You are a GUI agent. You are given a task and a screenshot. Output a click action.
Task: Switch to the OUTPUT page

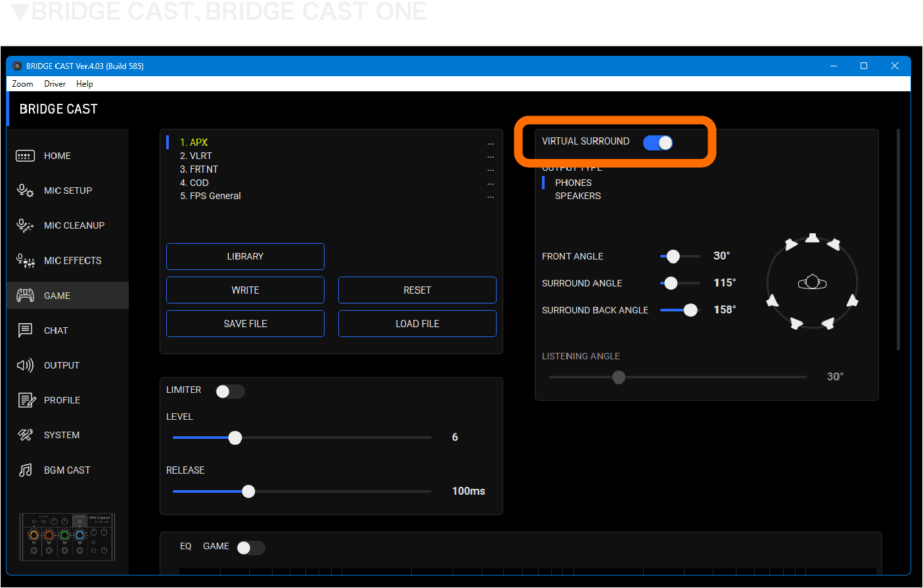tap(68, 365)
